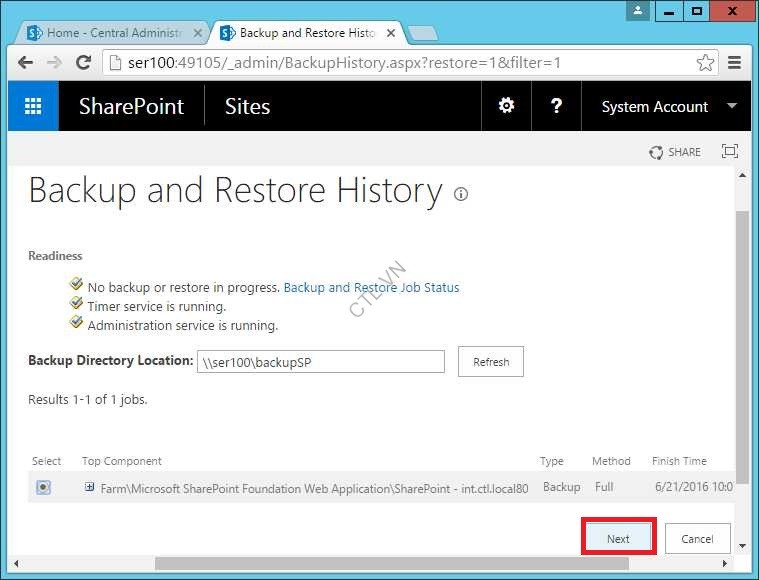
Task: Click the Backup Directory Location field
Action: point(321,362)
